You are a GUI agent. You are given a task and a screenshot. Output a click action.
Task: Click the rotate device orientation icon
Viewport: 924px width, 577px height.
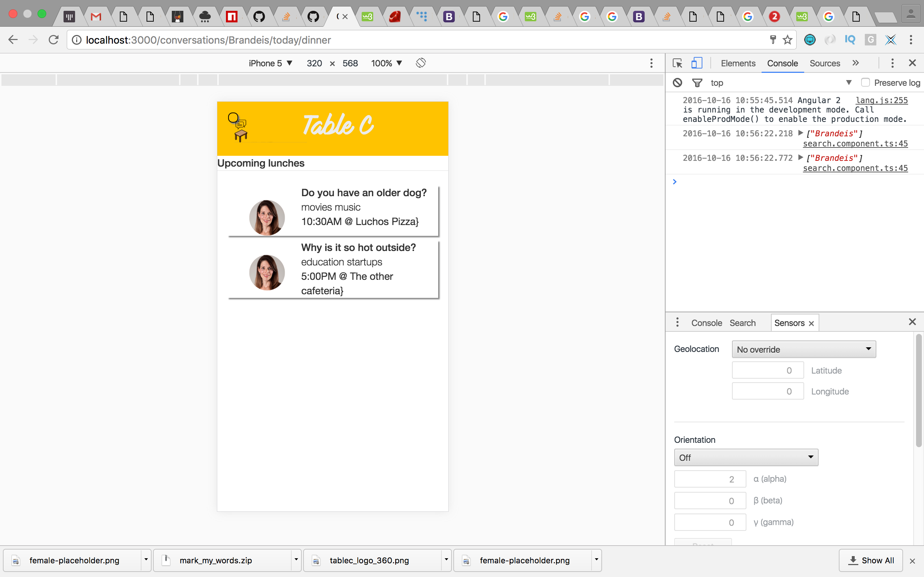point(420,63)
